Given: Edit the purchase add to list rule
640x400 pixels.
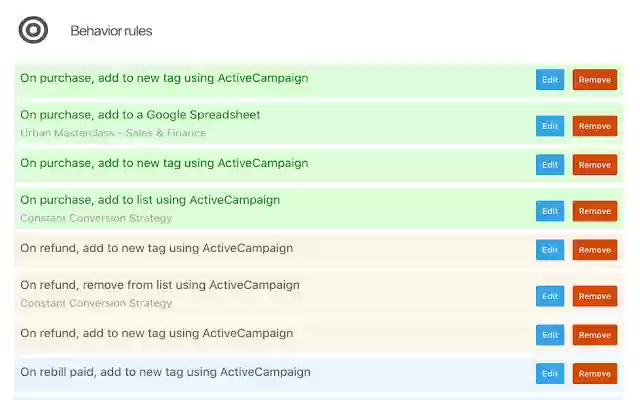Looking at the screenshot, I should (549, 211).
